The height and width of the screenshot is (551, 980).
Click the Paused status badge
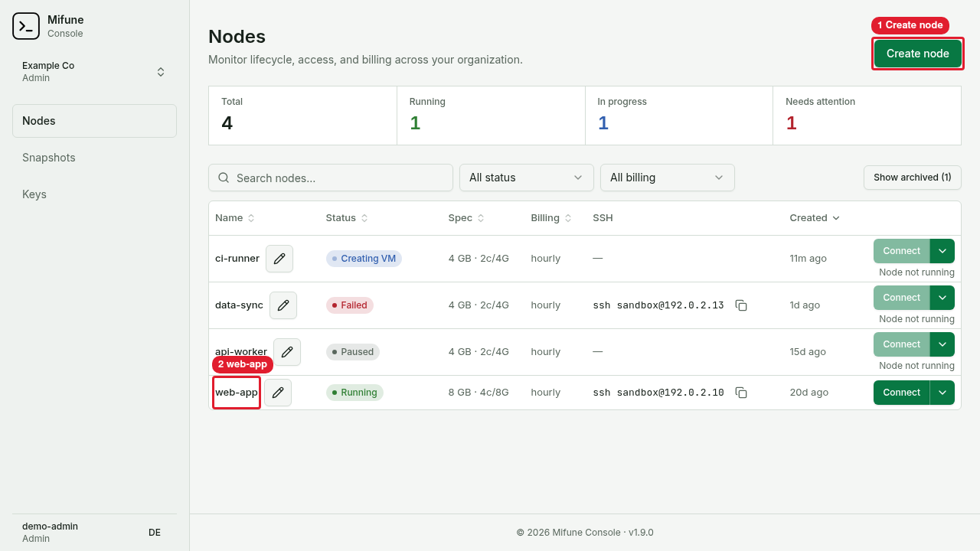[353, 352]
